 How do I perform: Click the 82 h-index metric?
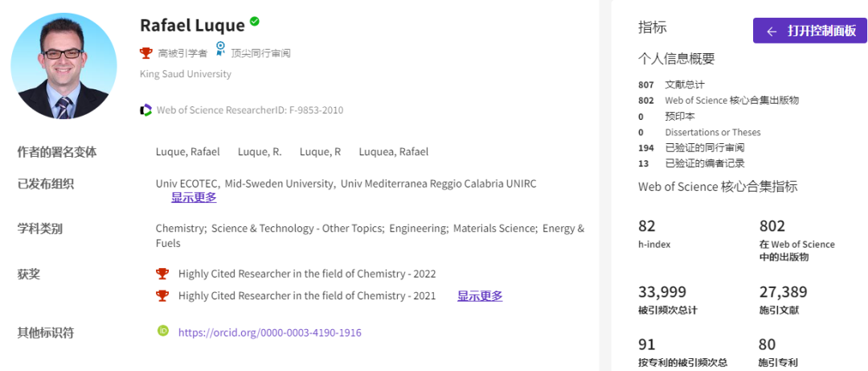pos(647,226)
